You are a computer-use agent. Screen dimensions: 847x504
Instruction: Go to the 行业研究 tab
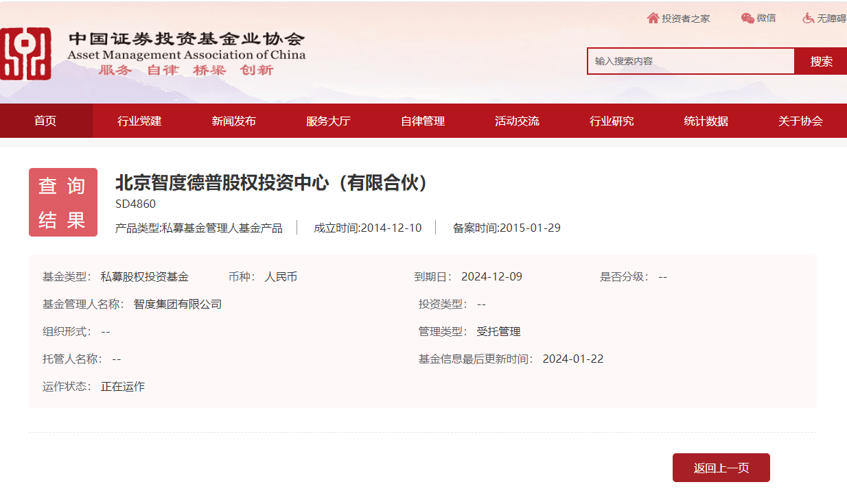[612, 121]
